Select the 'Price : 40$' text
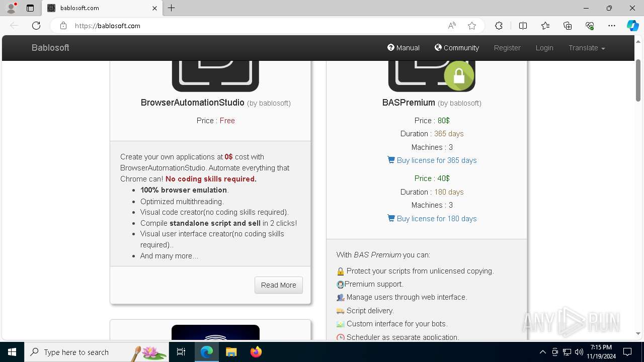The image size is (644, 362). 432,178
